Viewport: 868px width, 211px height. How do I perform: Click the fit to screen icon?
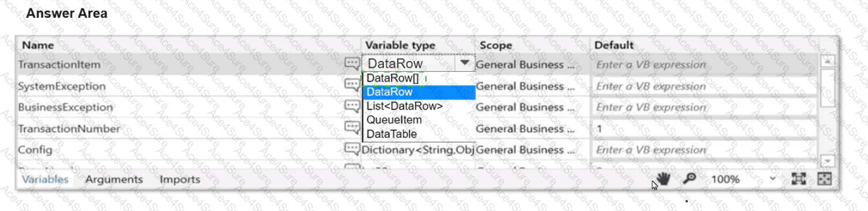[798, 179]
